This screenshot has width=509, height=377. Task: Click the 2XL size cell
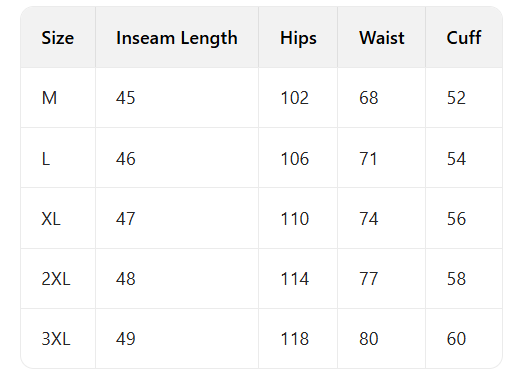pyautogui.click(x=56, y=279)
